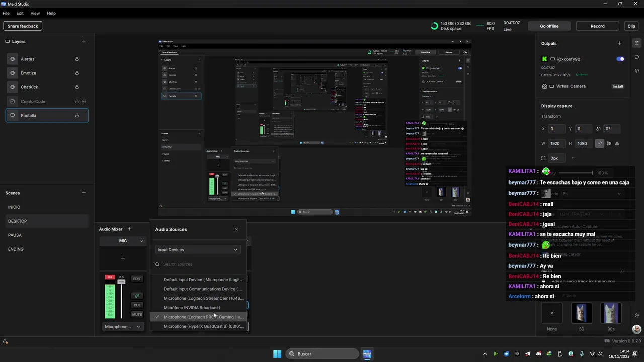Close the Audio Sources popup

(236, 229)
